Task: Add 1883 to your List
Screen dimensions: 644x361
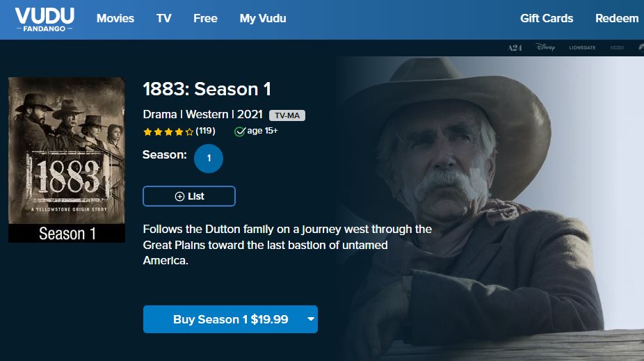Action: pos(189,196)
